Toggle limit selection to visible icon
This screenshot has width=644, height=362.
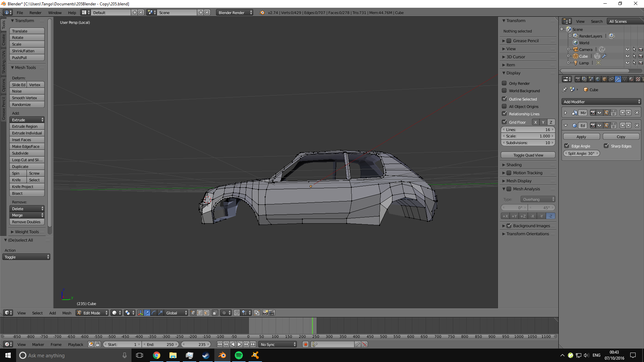point(215,313)
